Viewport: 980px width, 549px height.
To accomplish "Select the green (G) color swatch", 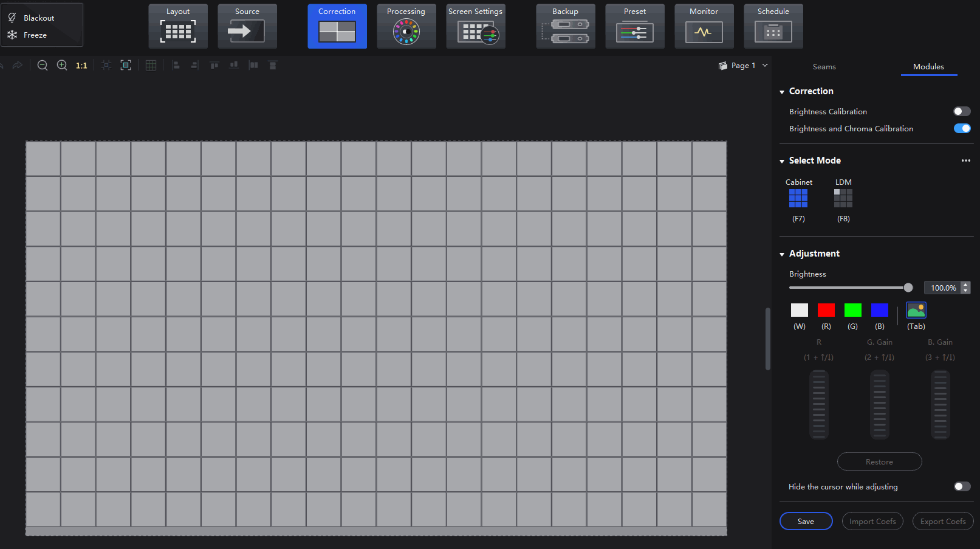I will (x=853, y=310).
